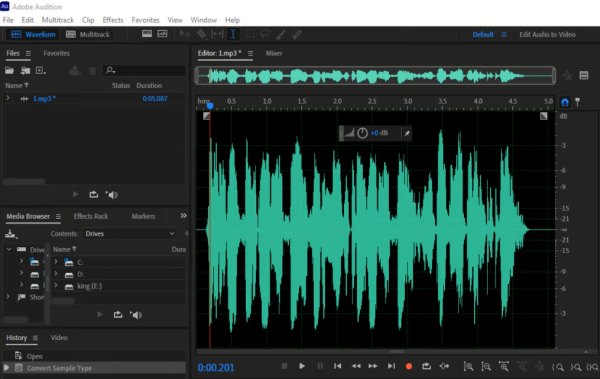Open the Edit menu

click(x=28, y=20)
